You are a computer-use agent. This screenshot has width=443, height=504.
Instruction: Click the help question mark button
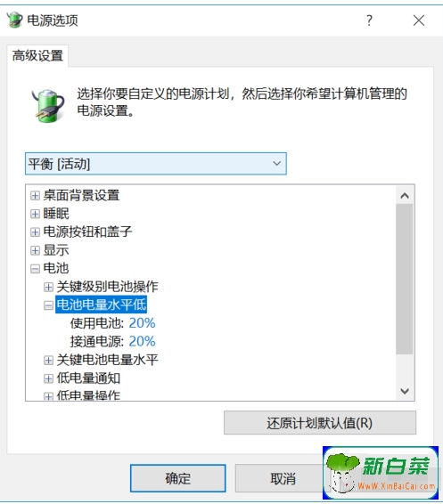(x=369, y=20)
